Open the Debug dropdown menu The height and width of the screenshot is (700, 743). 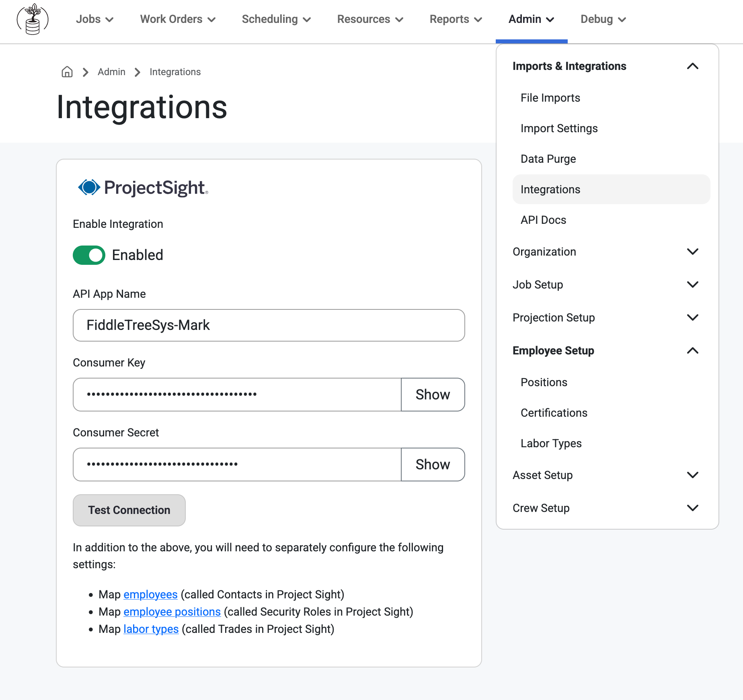pyautogui.click(x=603, y=19)
